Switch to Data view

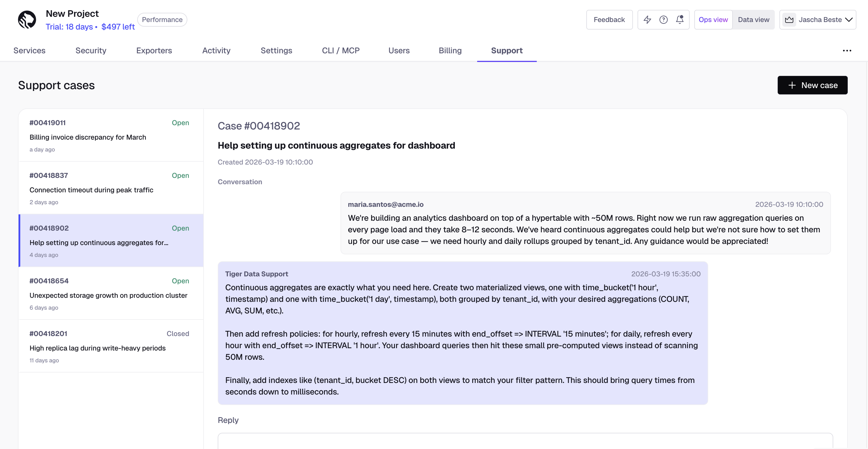[754, 19]
